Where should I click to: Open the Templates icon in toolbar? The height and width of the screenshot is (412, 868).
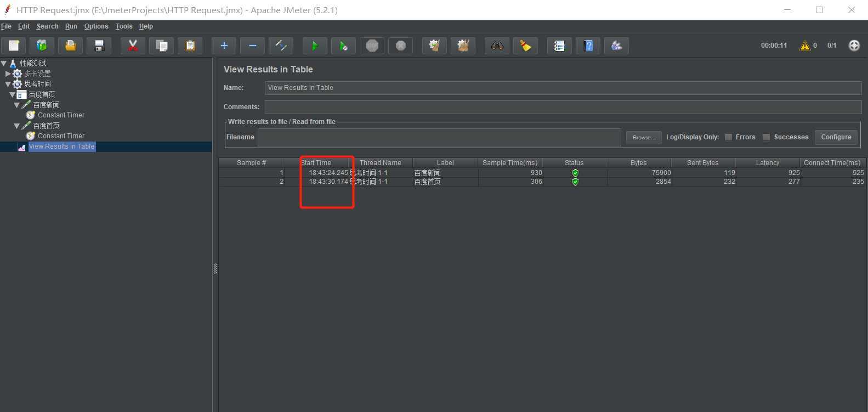(42, 46)
